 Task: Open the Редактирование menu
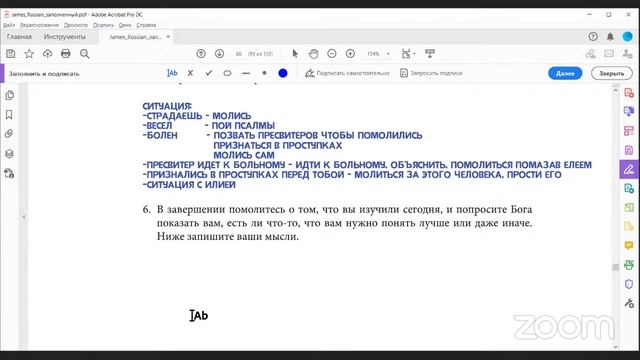pos(40,25)
